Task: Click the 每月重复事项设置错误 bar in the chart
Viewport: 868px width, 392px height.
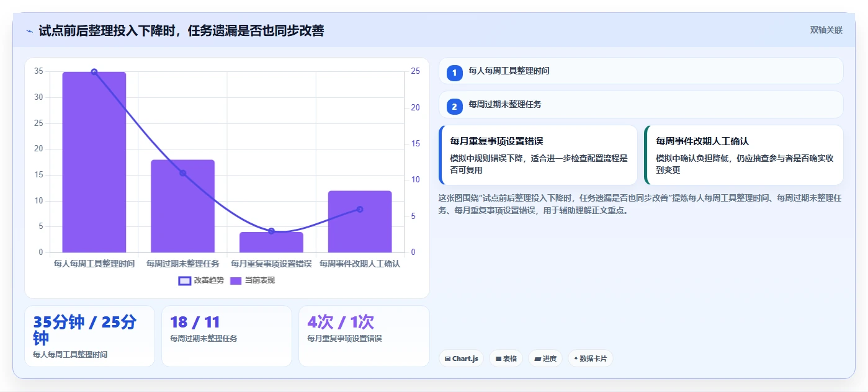Action: (271, 242)
